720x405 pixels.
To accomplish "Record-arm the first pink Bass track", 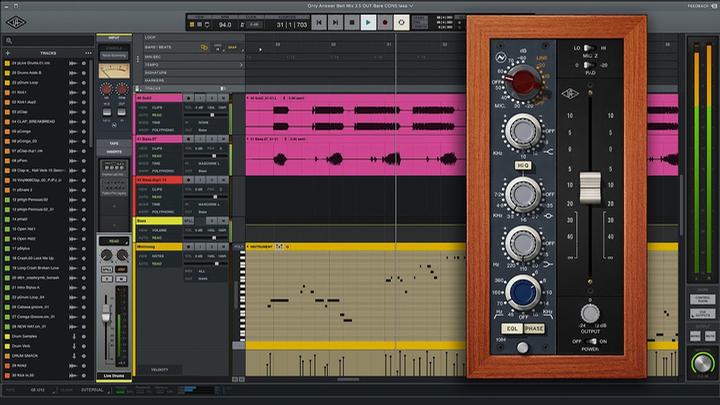I will pyautogui.click(x=188, y=98).
